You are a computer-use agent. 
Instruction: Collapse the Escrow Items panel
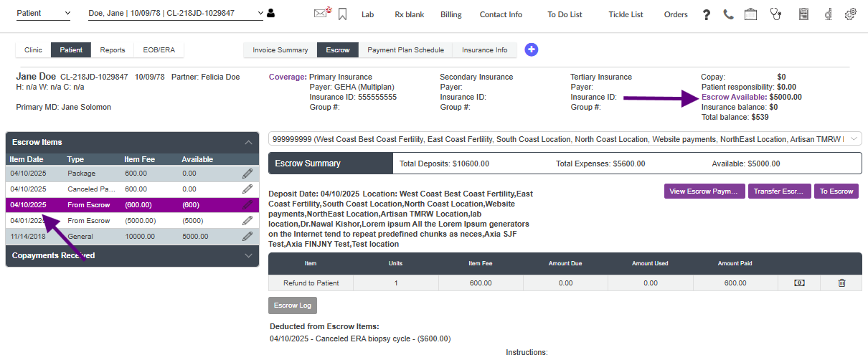248,142
